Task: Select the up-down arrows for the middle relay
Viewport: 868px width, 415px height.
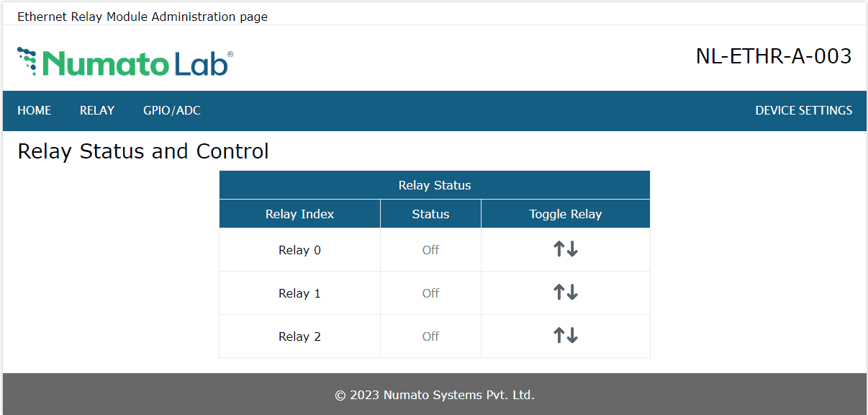Action: tap(565, 293)
